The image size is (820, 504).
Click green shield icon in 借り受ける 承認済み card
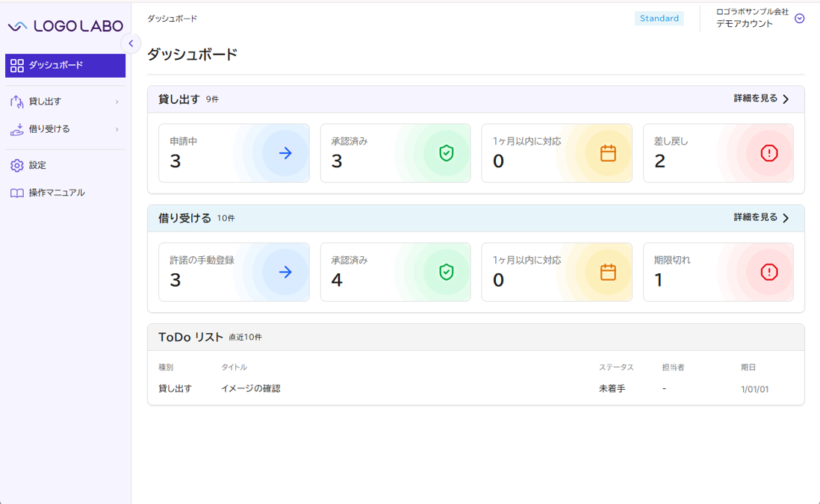click(x=446, y=272)
